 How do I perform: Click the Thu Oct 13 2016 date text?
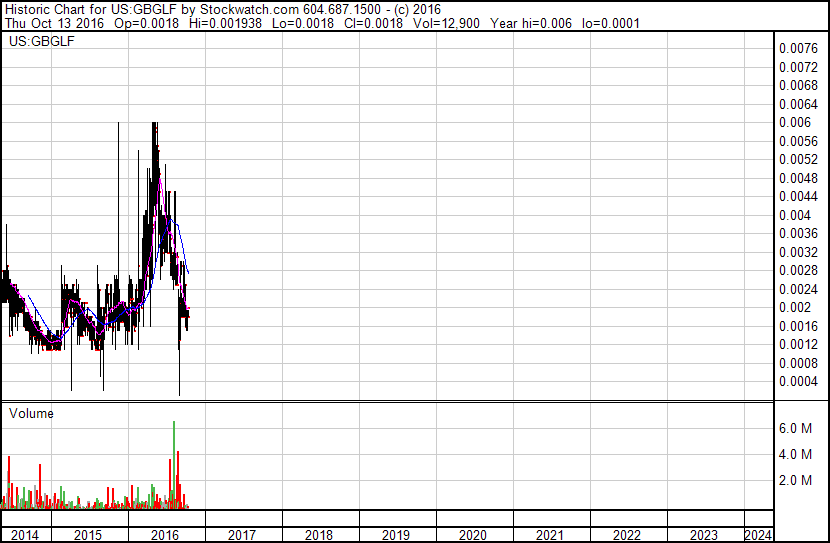click(51, 23)
